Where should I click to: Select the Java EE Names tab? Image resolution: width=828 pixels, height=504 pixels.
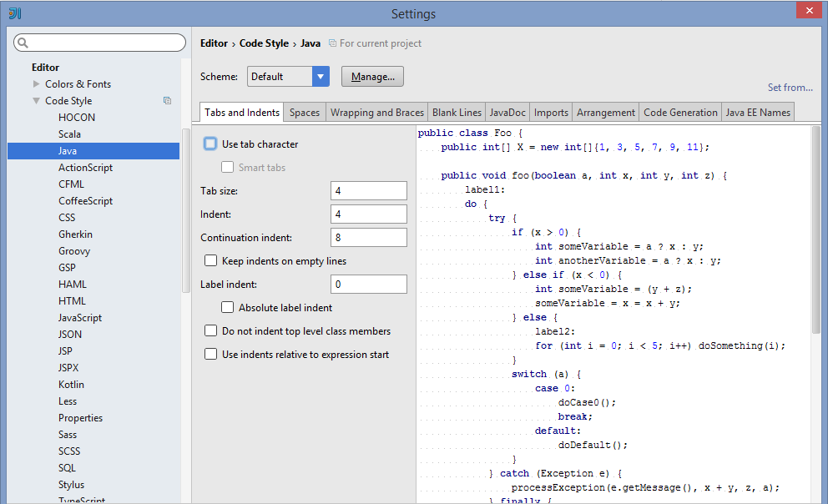pyautogui.click(x=758, y=113)
